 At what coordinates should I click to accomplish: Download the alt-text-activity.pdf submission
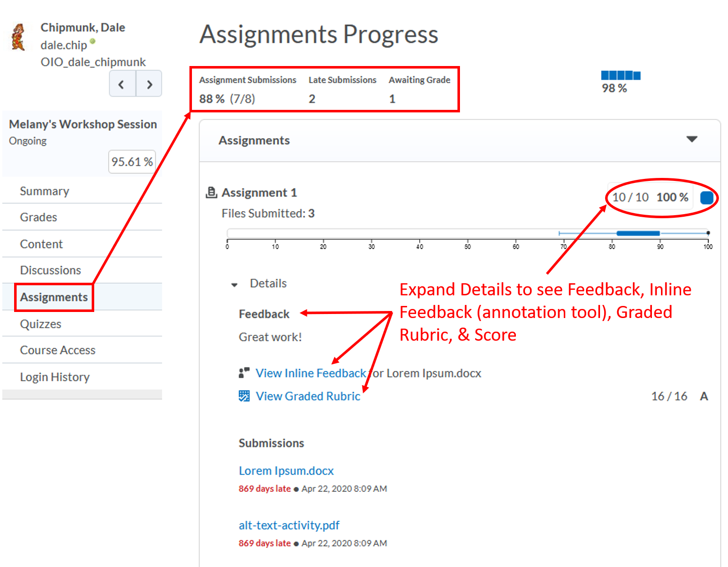click(x=289, y=525)
